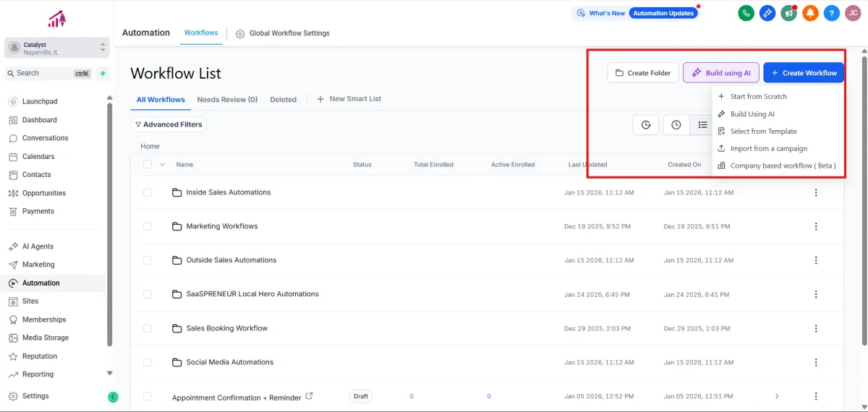868x412 pixels.
Task: Select the Sales Booking Workflow checkbox
Action: click(148, 328)
